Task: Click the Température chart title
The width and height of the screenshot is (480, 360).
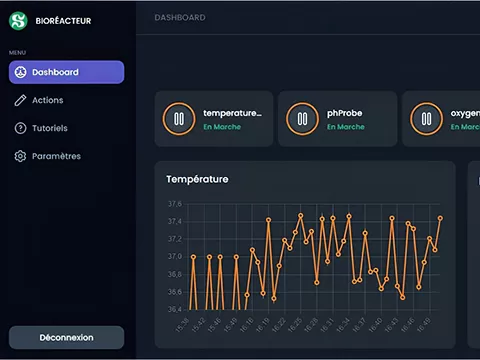Action: [197, 179]
